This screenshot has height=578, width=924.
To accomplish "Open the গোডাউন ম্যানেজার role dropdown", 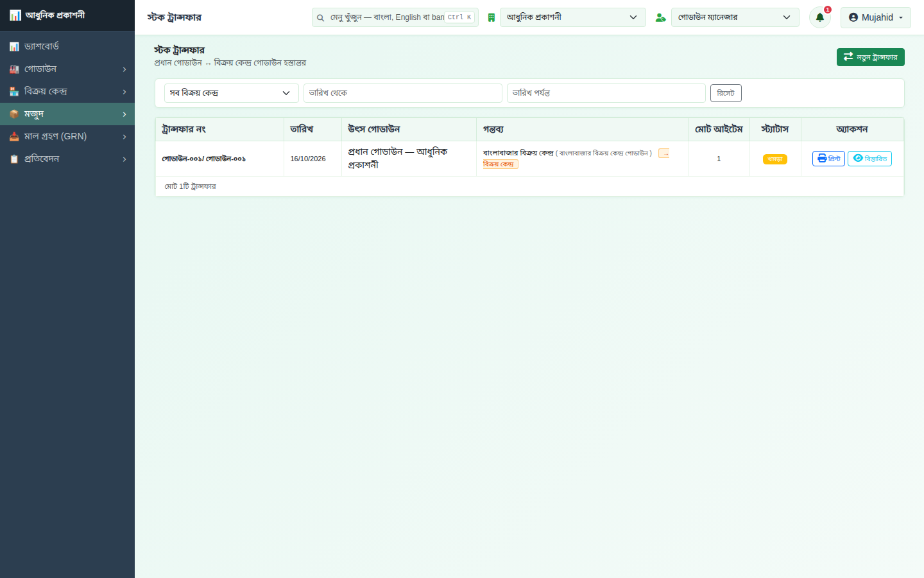I will 735,17.
